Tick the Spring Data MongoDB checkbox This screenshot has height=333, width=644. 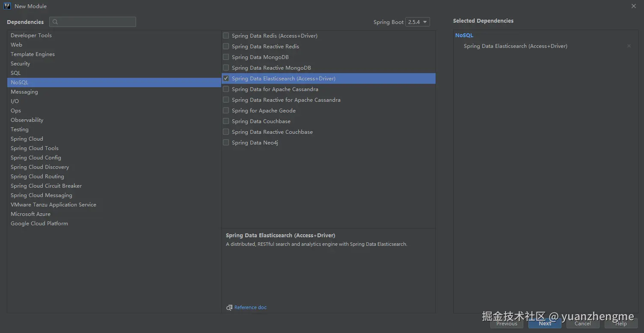click(226, 57)
